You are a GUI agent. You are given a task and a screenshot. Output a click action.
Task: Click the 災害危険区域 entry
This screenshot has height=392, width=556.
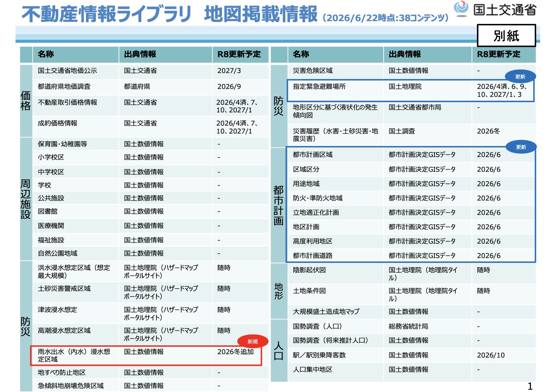[x=313, y=71]
